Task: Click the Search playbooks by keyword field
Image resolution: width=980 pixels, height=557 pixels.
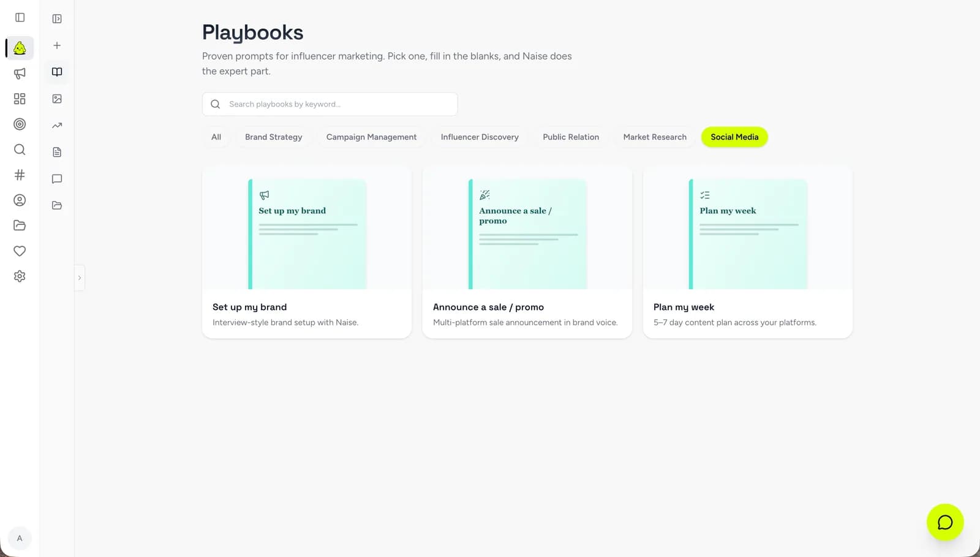Action: 330,104
